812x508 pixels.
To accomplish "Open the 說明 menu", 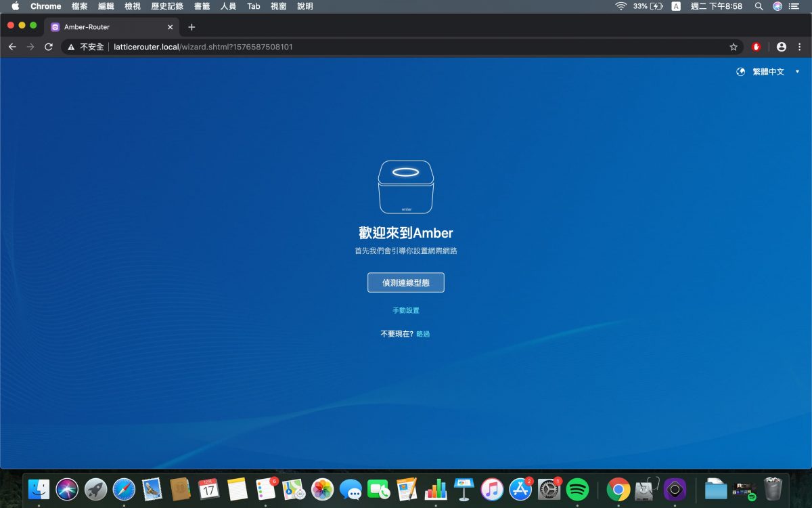I will (x=305, y=6).
